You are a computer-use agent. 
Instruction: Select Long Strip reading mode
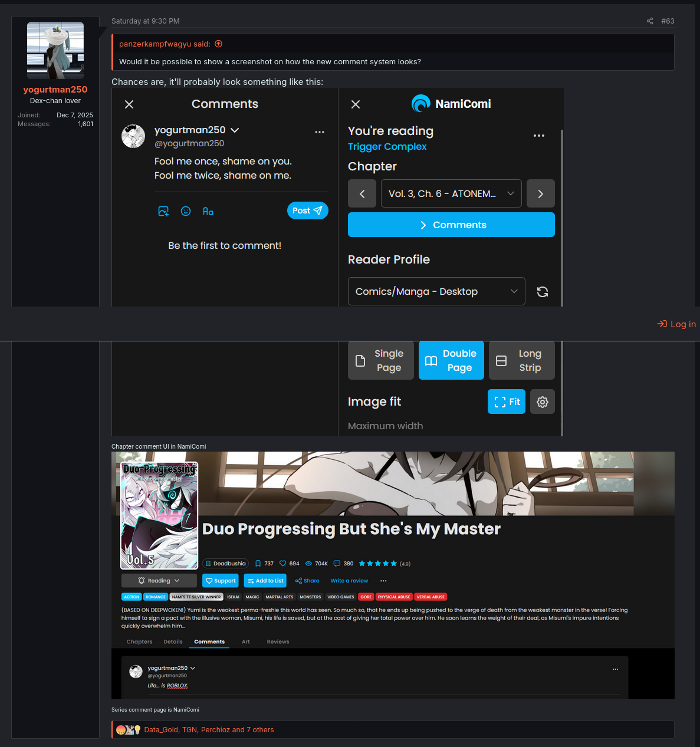[522, 360]
